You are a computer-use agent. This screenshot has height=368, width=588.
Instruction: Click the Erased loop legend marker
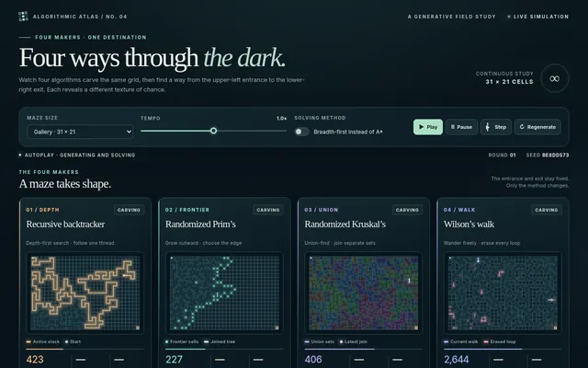[x=486, y=341]
